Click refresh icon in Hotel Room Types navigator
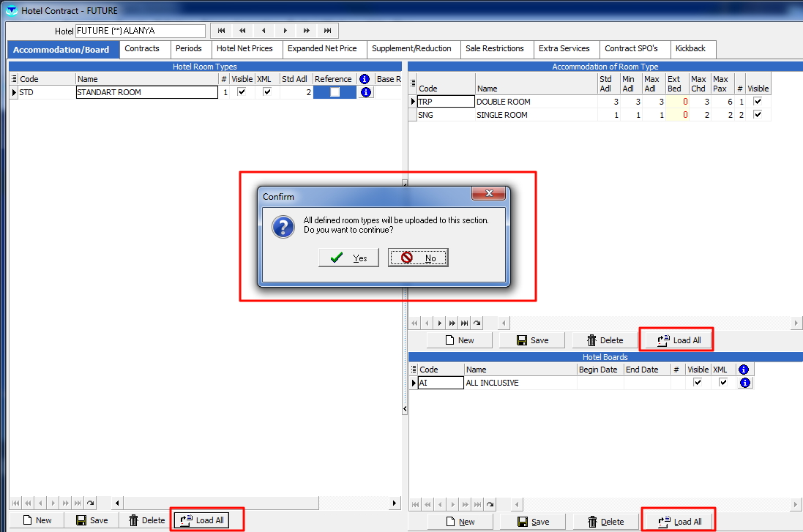Viewport: 803px width, 532px height. coord(90,503)
